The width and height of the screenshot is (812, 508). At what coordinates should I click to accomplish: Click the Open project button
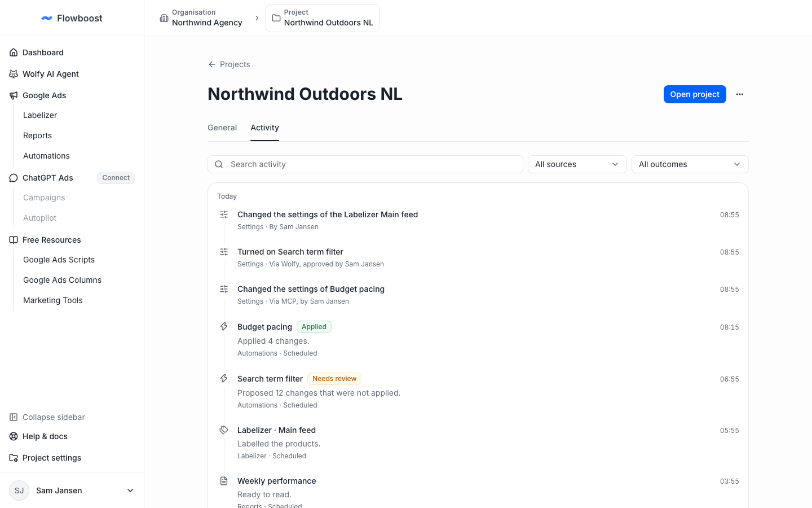[695, 94]
